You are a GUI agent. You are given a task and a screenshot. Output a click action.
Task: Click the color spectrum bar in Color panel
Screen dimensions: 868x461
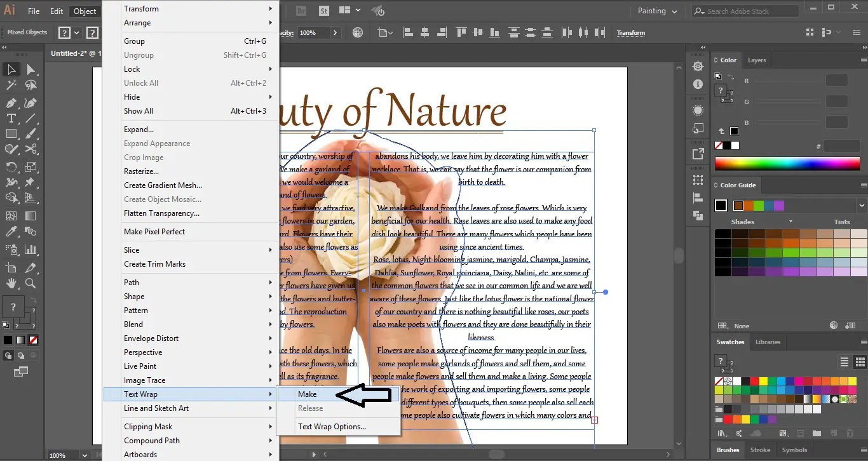click(x=787, y=163)
